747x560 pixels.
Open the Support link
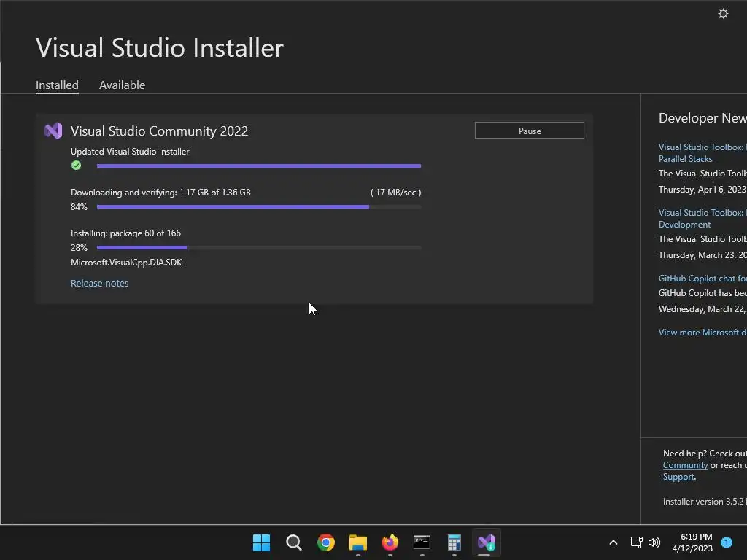tap(678, 477)
